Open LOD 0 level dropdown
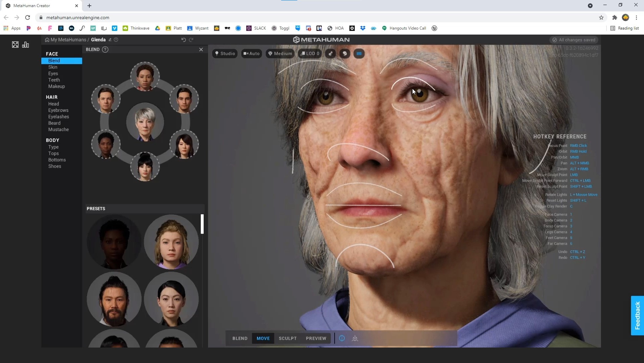Screen dimensions: 644x363 pyautogui.click(x=310, y=53)
